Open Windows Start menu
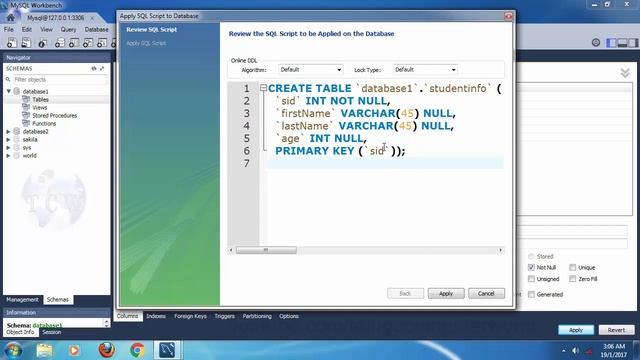The image size is (640, 360). [x=13, y=350]
